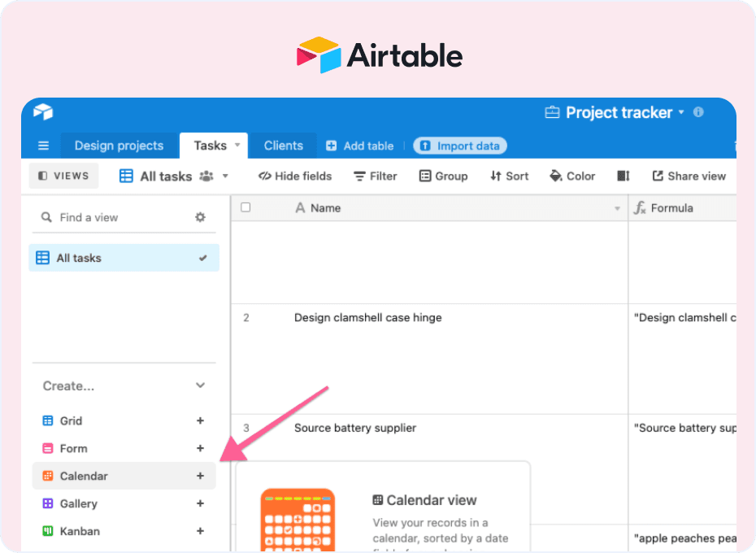Click the Find a view search field
Viewport: 756px width, 553px height.
coord(124,217)
